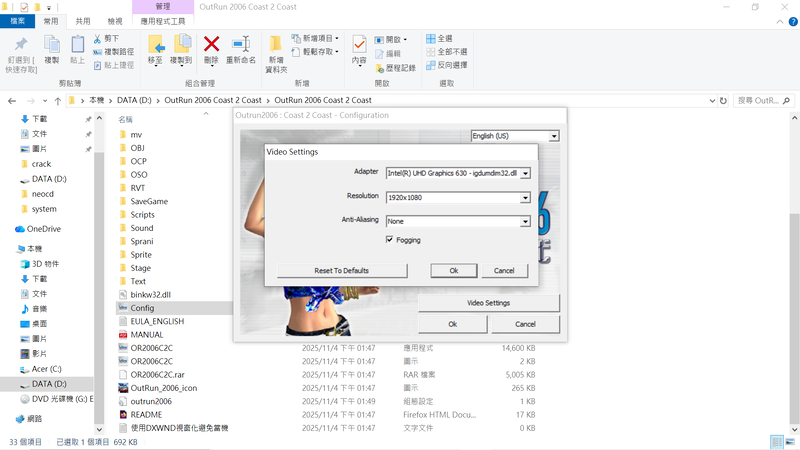
Task: Click the Paste icon in ribbon
Action: (78, 44)
